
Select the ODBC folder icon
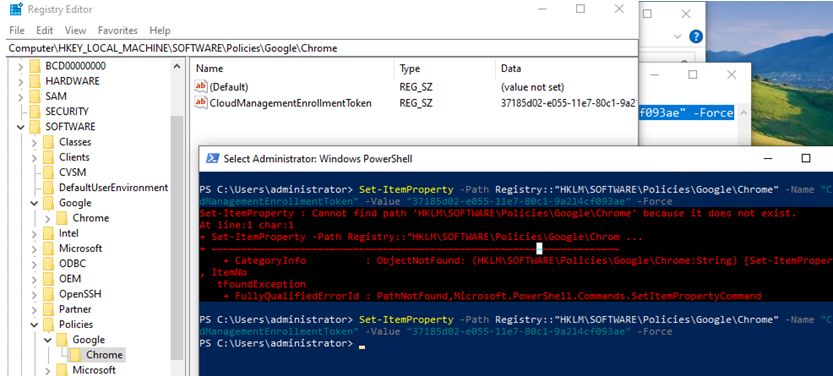(x=49, y=263)
